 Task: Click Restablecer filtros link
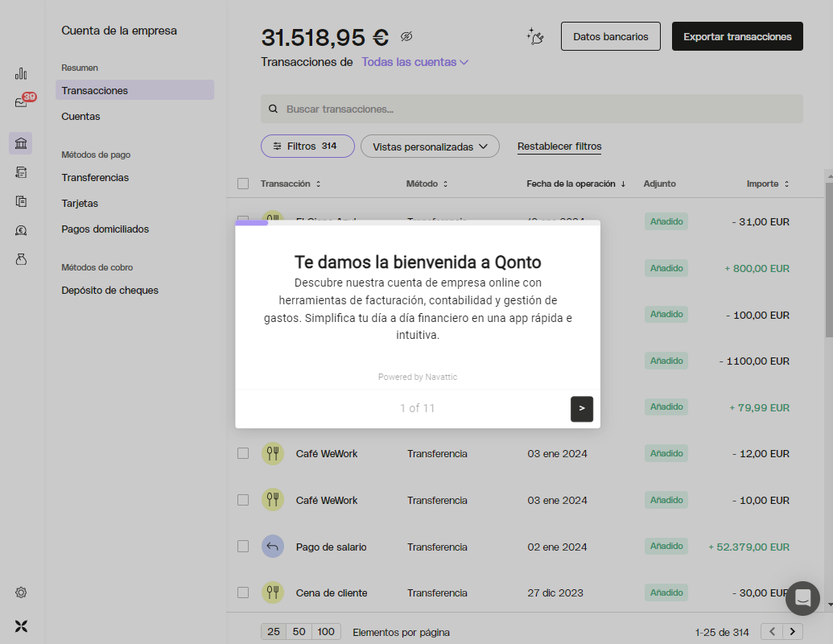tap(559, 147)
